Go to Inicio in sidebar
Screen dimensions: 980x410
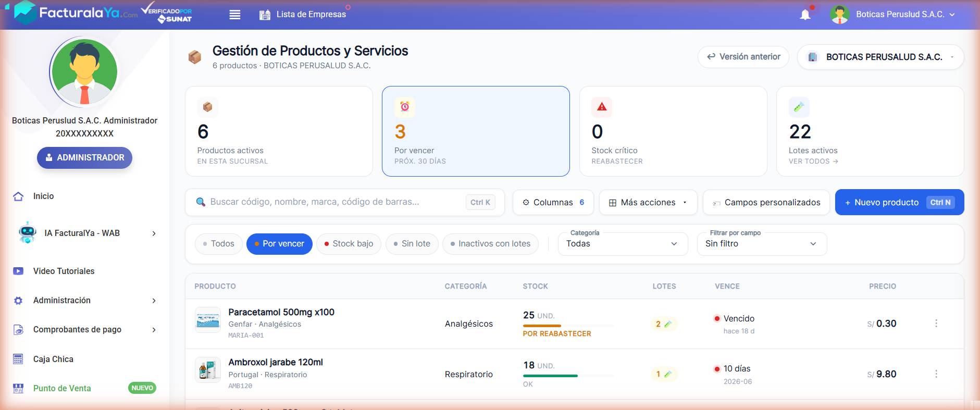(x=43, y=196)
